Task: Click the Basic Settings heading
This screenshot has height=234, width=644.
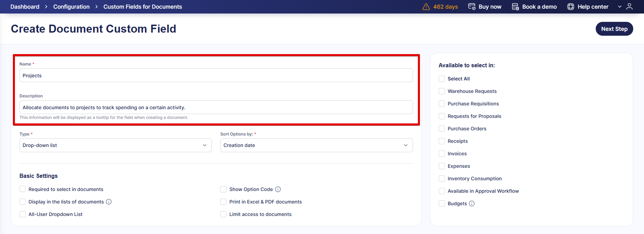Action: click(x=39, y=176)
